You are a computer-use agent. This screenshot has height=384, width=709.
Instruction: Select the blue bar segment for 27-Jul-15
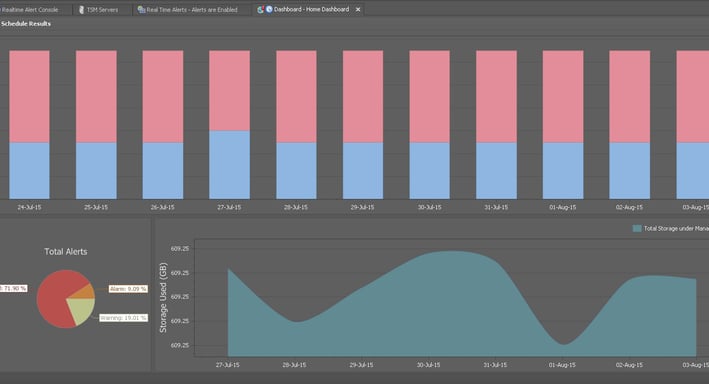tap(229, 165)
